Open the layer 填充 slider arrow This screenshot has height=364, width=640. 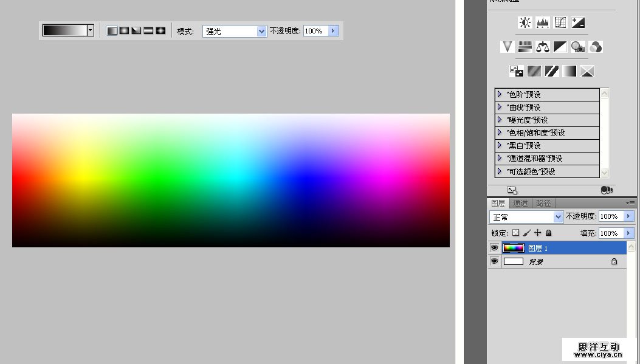[x=629, y=233]
